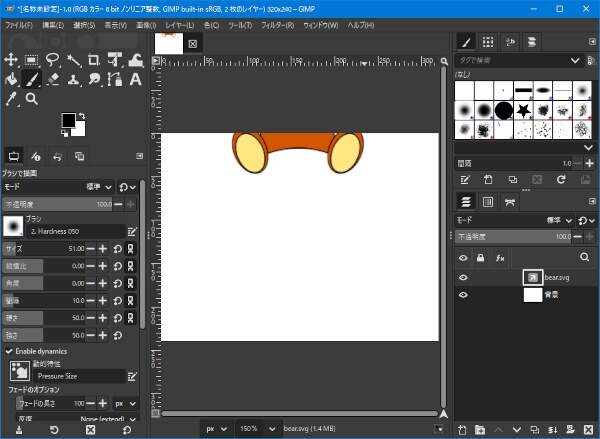Open the ファイル(F) menu

(x=20, y=24)
